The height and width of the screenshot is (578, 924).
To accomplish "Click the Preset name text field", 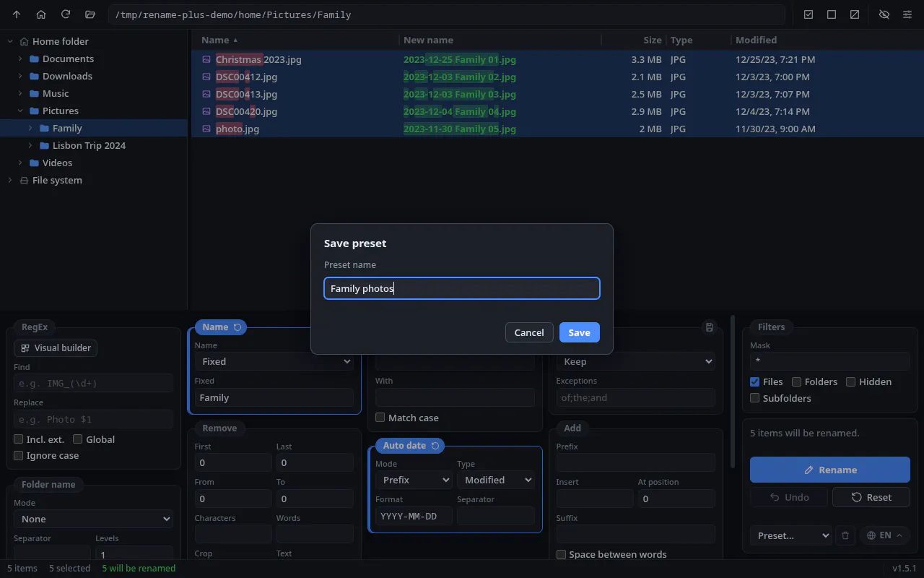I will (462, 288).
